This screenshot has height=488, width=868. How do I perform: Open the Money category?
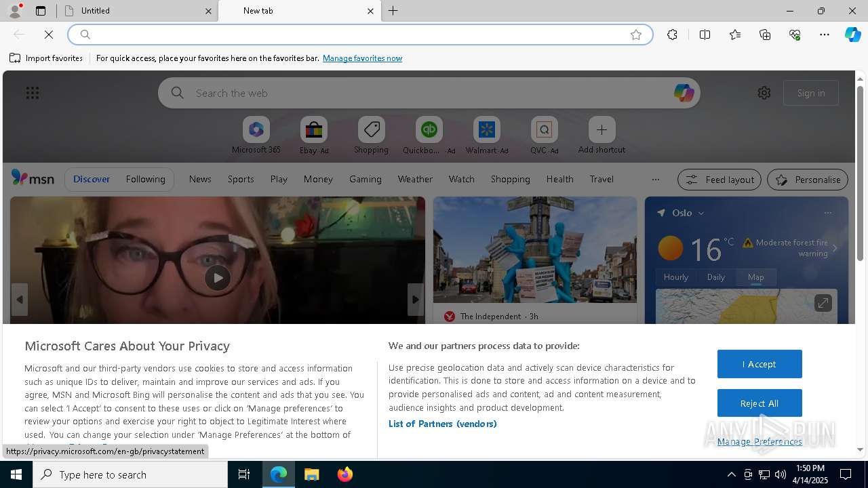(318, 179)
